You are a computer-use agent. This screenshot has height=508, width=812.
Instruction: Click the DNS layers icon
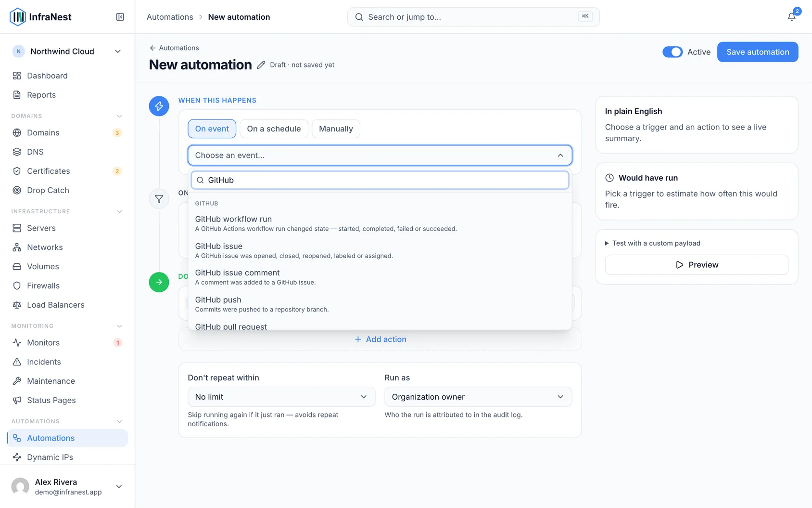(17, 152)
